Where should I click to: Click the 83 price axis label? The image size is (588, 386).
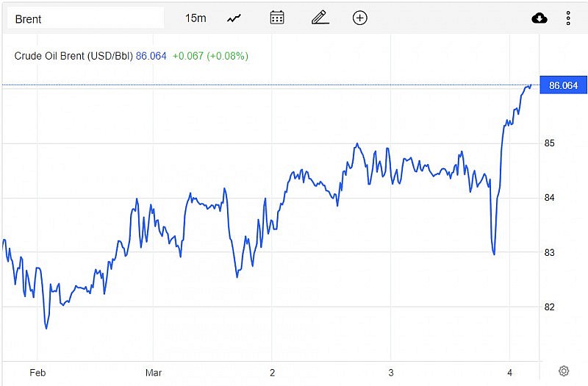[x=548, y=252]
